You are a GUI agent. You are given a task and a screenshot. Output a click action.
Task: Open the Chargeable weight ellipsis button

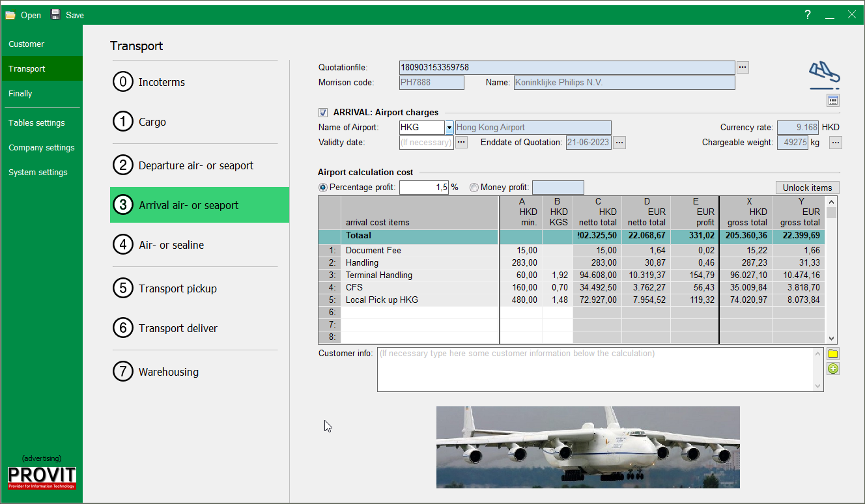[x=836, y=143]
